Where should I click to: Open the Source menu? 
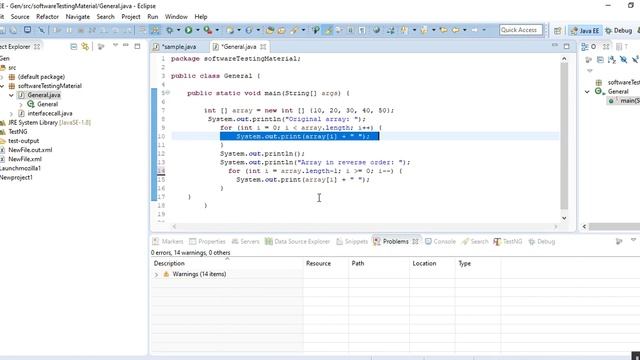point(20,17)
